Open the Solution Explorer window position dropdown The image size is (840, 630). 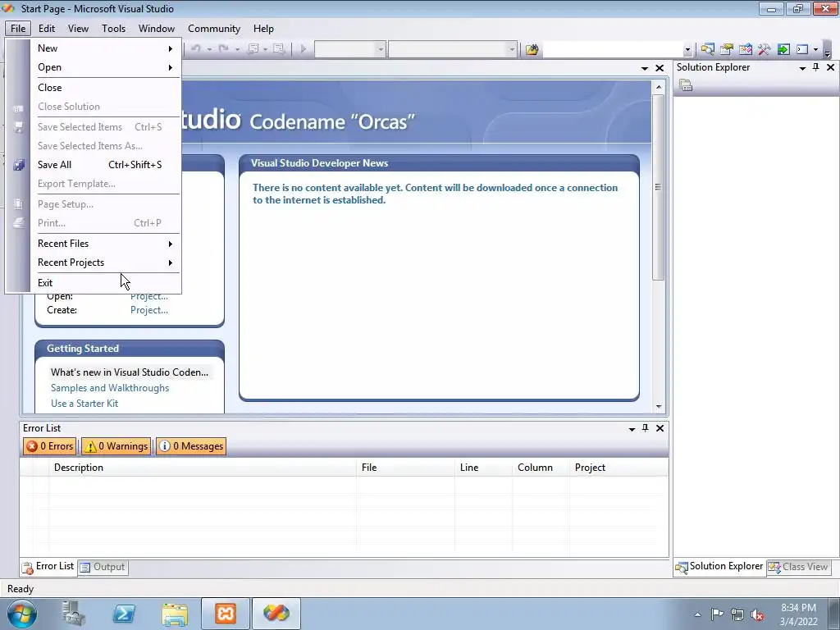pos(802,68)
